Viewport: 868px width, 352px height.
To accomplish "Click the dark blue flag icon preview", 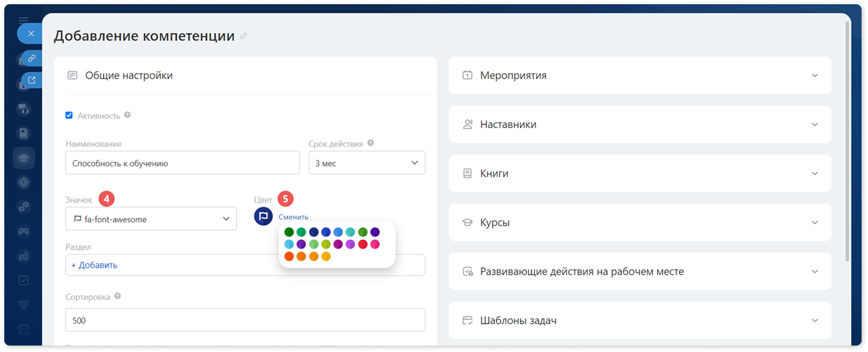I will click(x=263, y=216).
